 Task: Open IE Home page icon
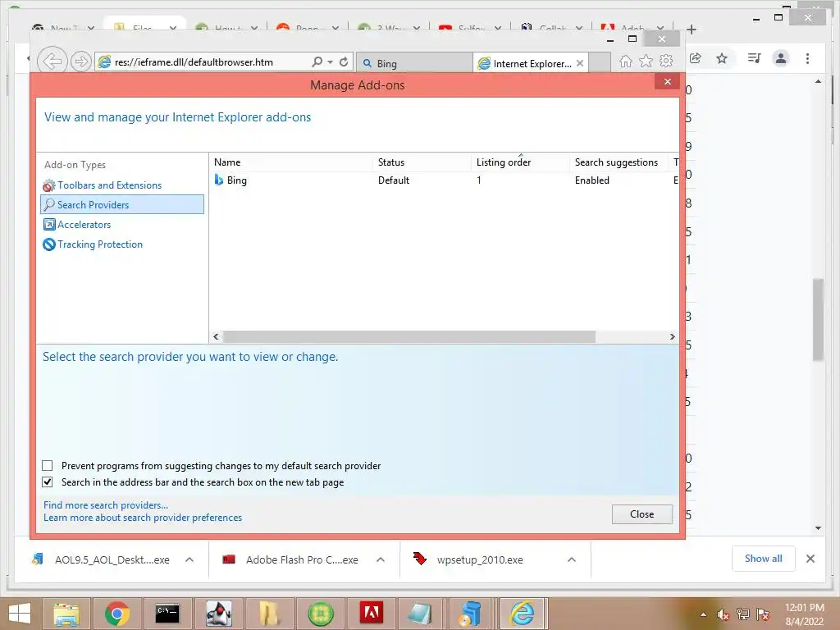(x=625, y=61)
